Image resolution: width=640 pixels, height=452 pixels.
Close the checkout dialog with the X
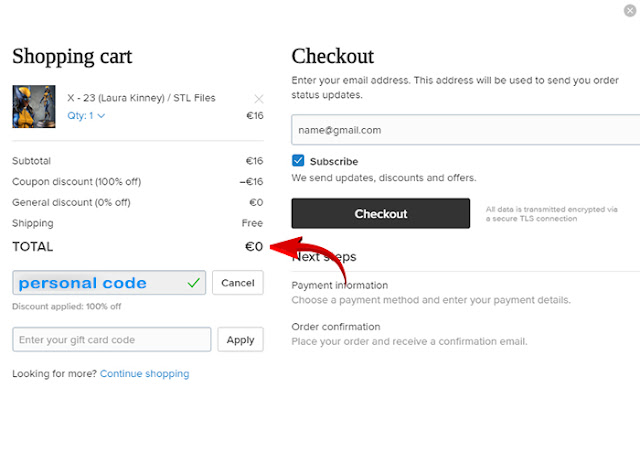(x=627, y=11)
